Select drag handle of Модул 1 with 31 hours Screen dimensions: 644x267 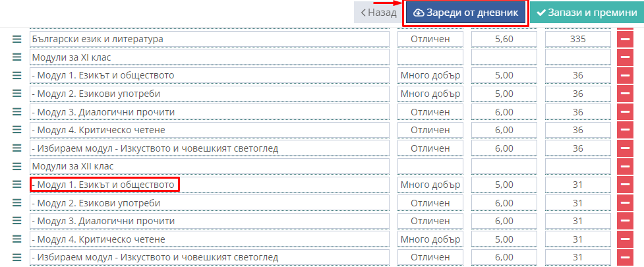point(16,185)
